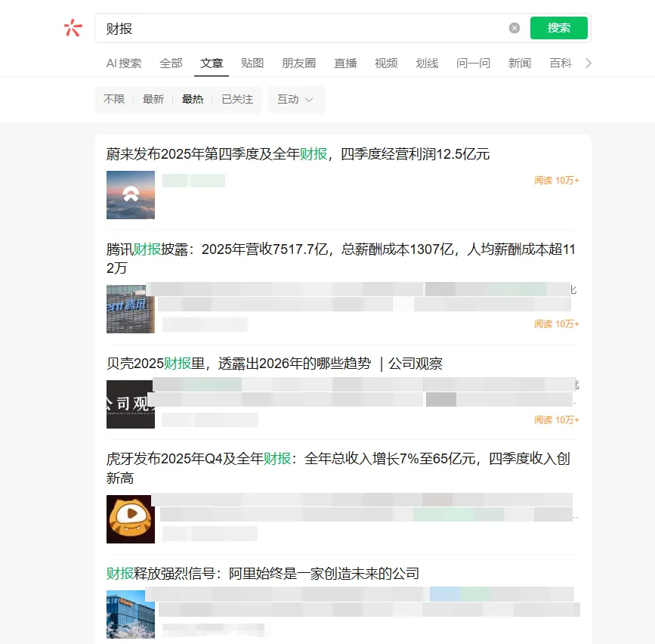The image size is (655, 644).
Task: Select the 不限 sort filter
Action: (114, 99)
